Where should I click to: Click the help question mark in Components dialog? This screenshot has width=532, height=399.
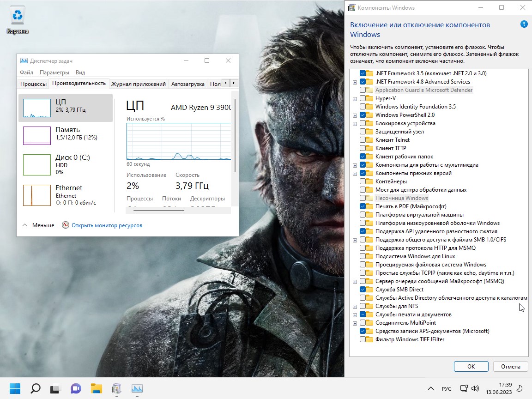click(x=524, y=24)
